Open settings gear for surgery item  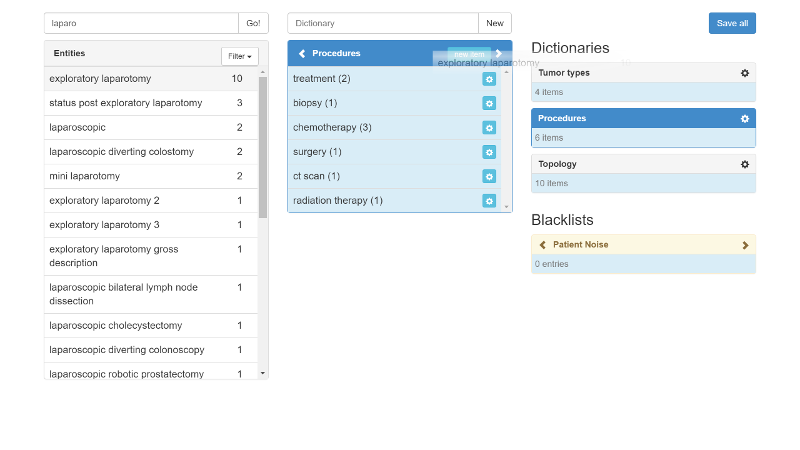click(x=489, y=152)
